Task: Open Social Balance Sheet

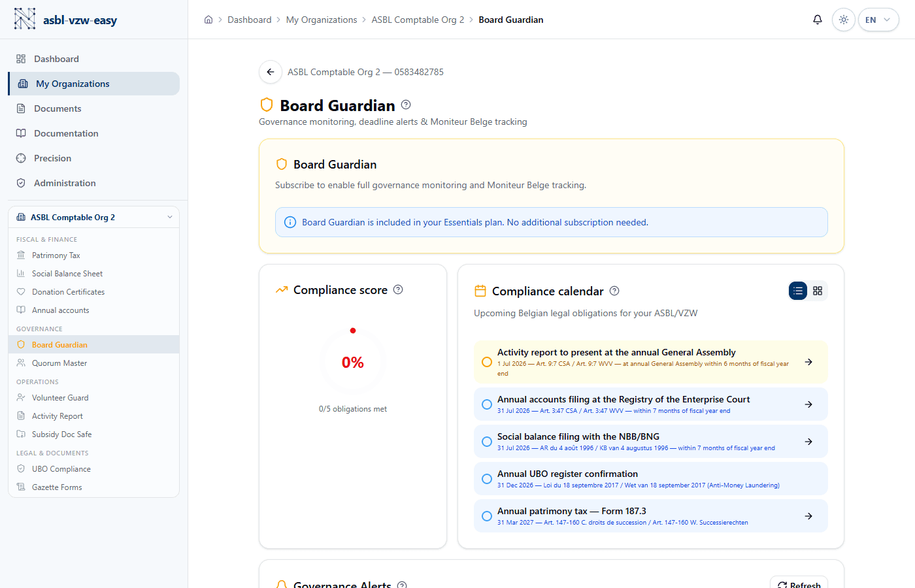Action: pos(93,274)
